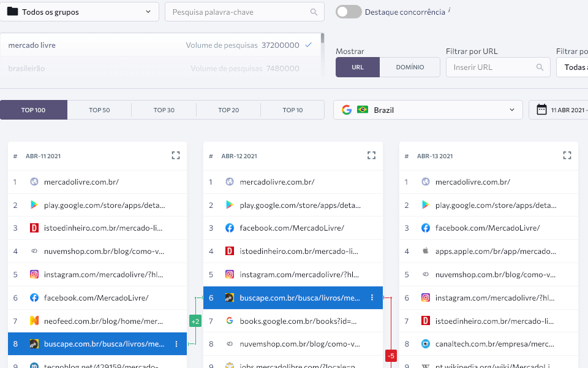Click the search icon in Inserir URL field
The height and width of the screenshot is (368, 588).
[x=540, y=67]
